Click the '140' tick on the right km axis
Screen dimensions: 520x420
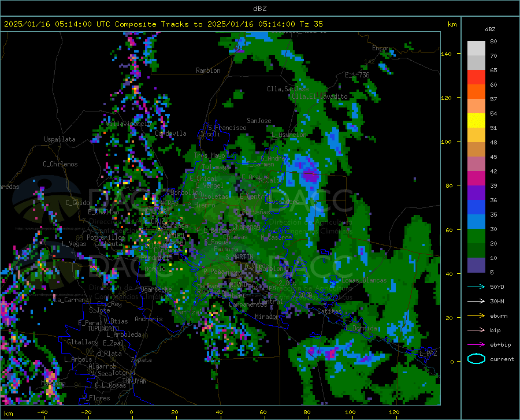[446, 54]
